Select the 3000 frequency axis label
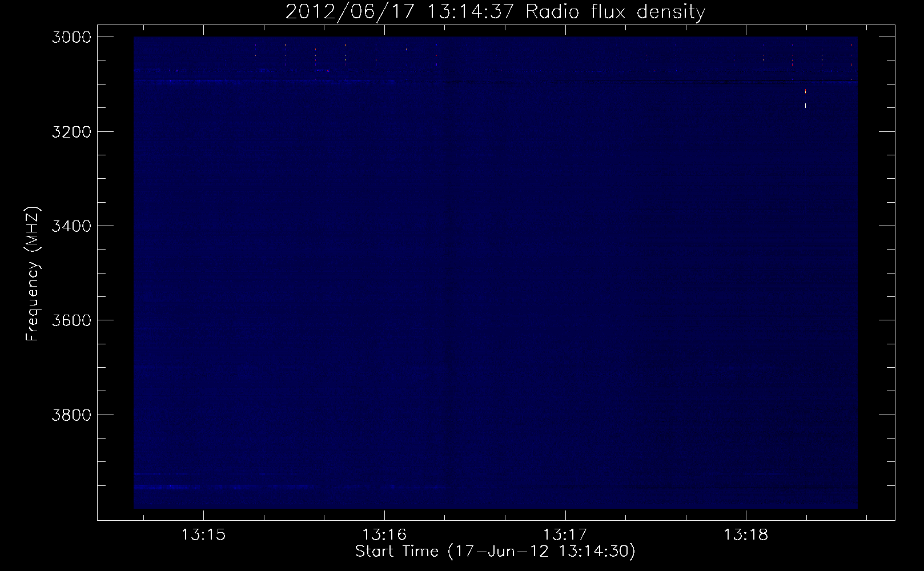This screenshot has width=924, height=571. (x=71, y=37)
